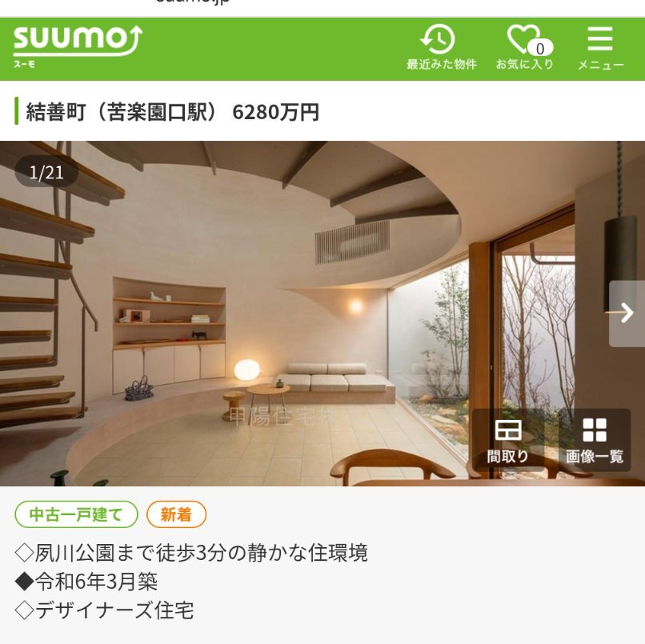Show next photo with right chevron arrow

[627, 314]
